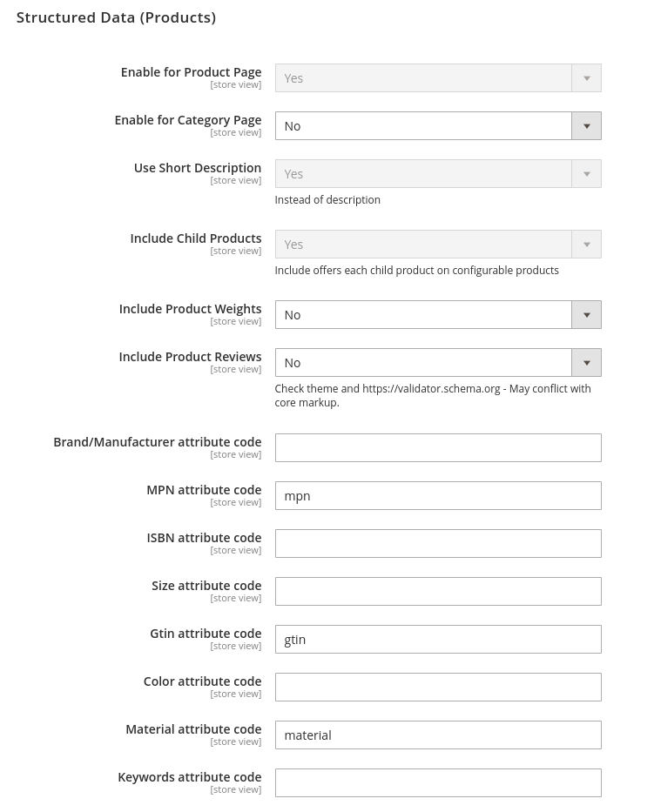Click inside the ISBN attribute code field
This screenshot has height=812, width=654.
pyautogui.click(x=438, y=543)
